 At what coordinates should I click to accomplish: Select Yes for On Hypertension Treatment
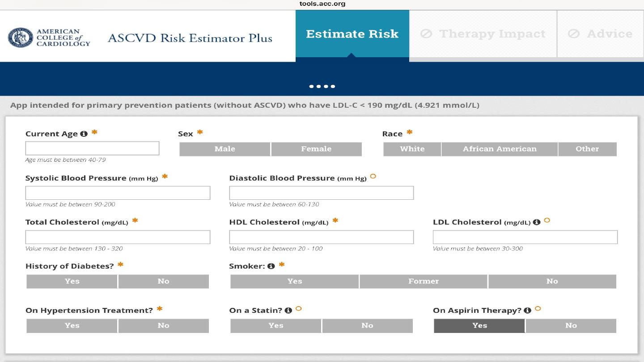point(72,326)
